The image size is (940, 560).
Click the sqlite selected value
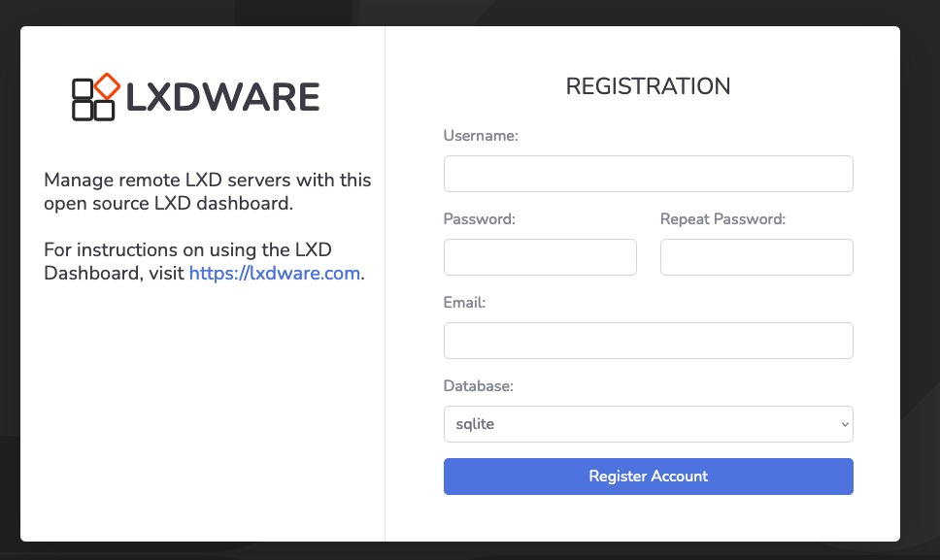pyautogui.click(x=476, y=424)
